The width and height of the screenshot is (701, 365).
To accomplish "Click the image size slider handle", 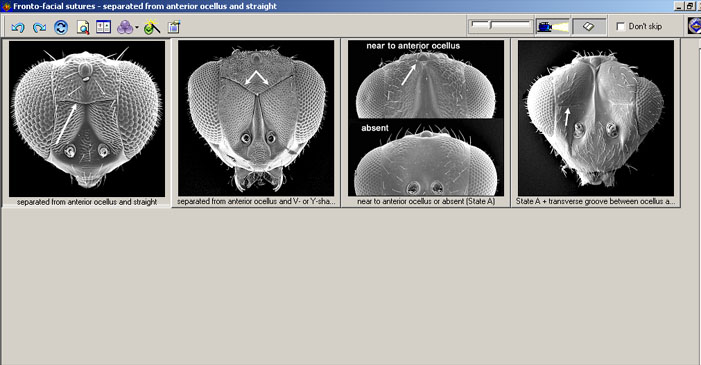I will click(490, 25).
